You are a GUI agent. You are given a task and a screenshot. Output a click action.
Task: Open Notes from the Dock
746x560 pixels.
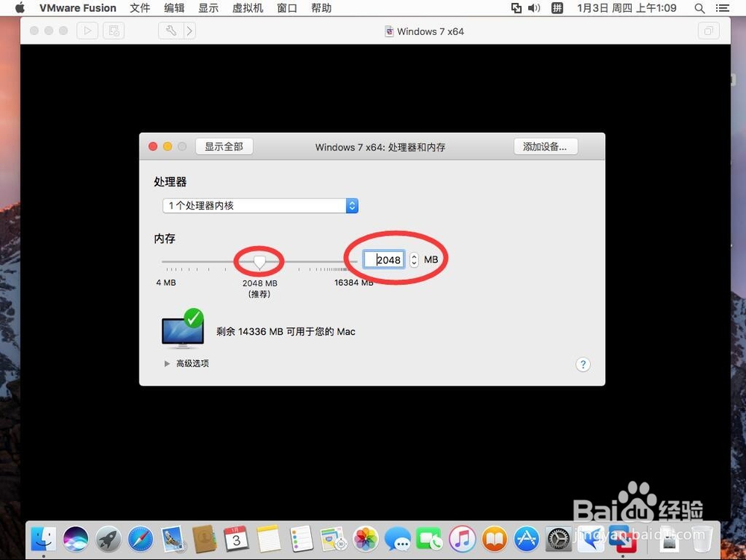pos(269,539)
